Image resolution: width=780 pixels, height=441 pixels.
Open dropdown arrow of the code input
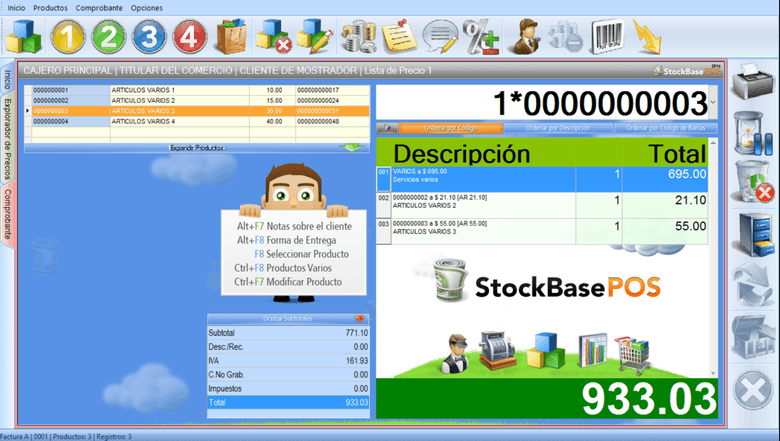pos(713,102)
